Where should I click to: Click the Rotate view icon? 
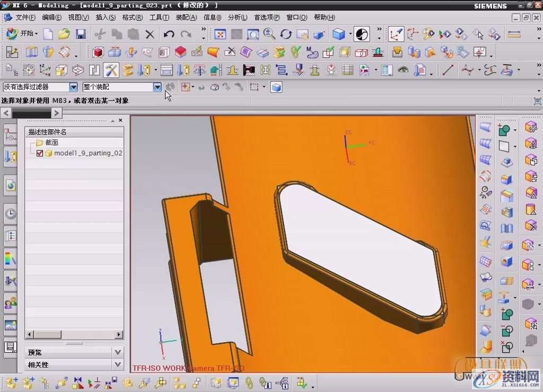click(286, 34)
